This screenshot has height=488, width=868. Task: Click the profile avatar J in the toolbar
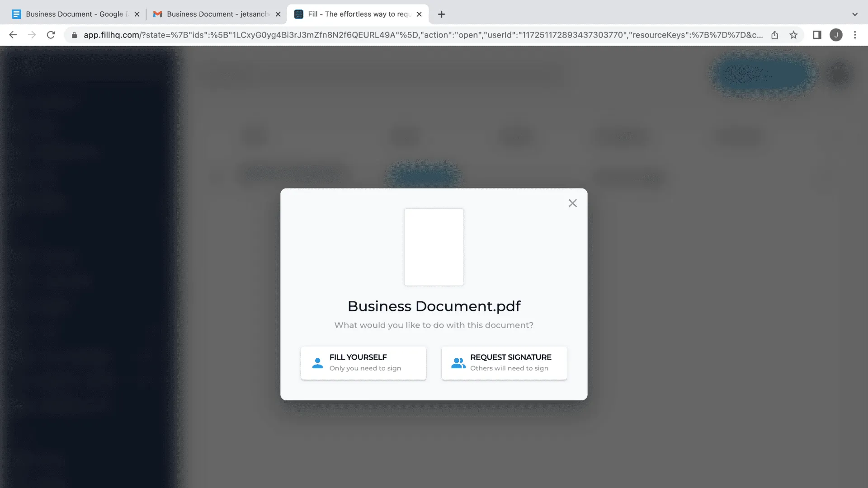(836, 35)
